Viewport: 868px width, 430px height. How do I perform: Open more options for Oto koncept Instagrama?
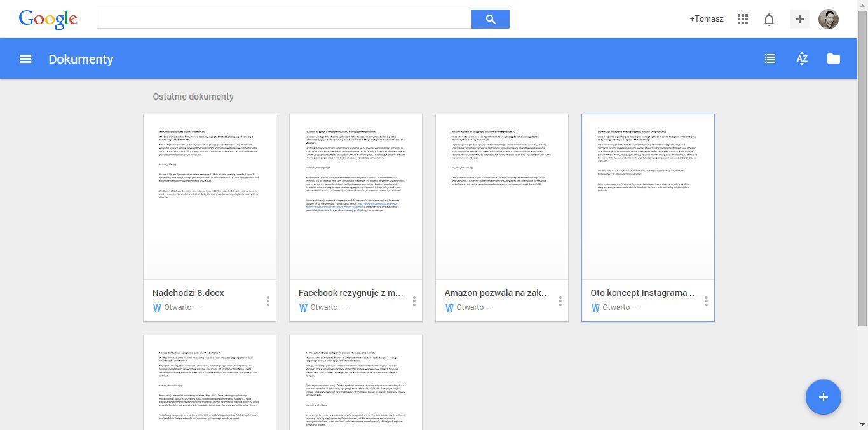[x=707, y=300]
